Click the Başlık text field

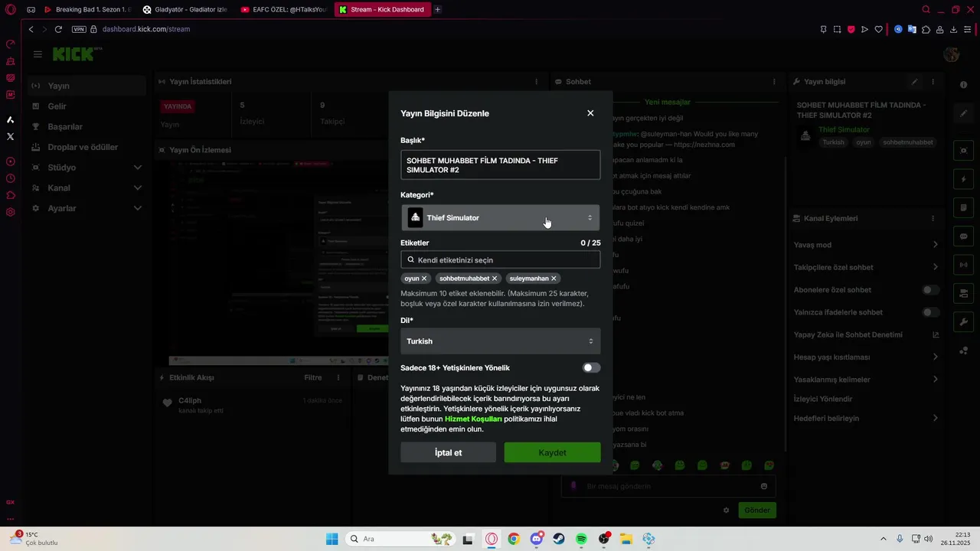pos(500,165)
